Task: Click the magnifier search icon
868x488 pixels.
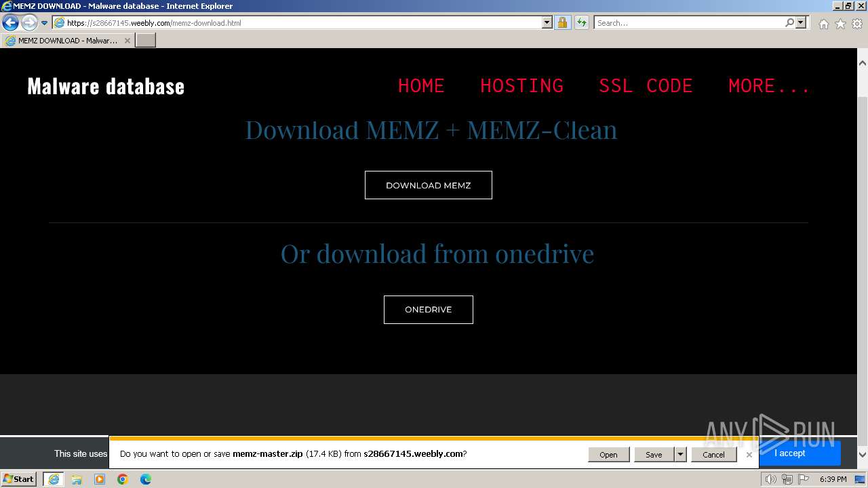Action: (x=789, y=22)
